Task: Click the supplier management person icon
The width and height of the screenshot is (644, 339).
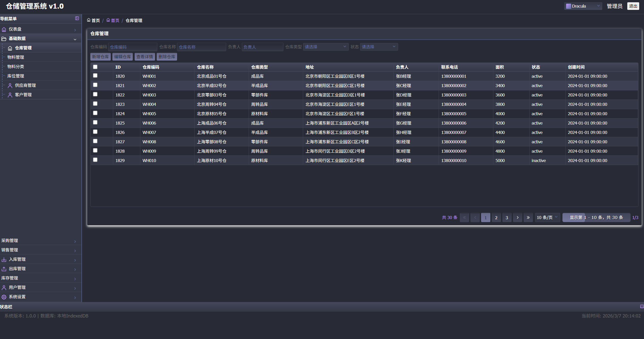Action: pyautogui.click(x=10, y=86)
